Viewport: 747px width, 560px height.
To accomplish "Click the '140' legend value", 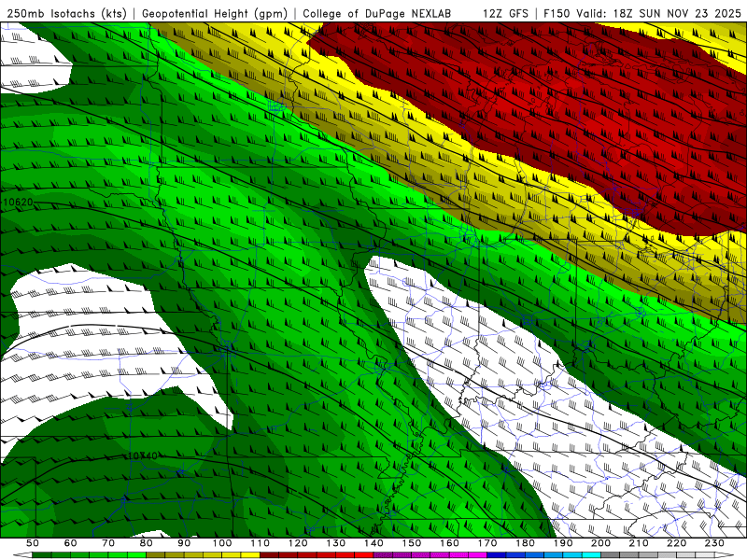I will (373, 543).
